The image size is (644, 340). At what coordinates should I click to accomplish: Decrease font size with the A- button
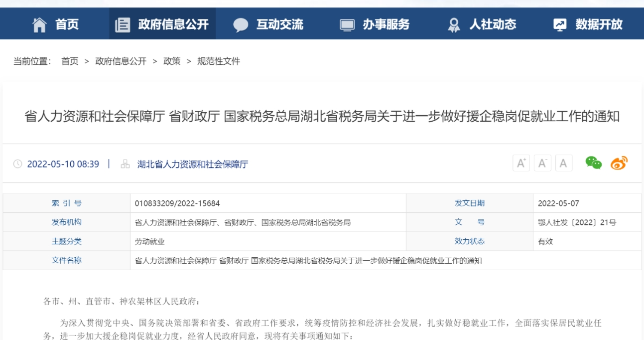pos(542,163)
